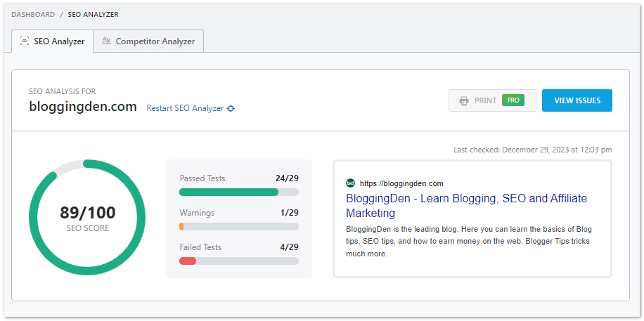
Task: Switch to the SEO Analyzer tab
Action: click(53, 41)
